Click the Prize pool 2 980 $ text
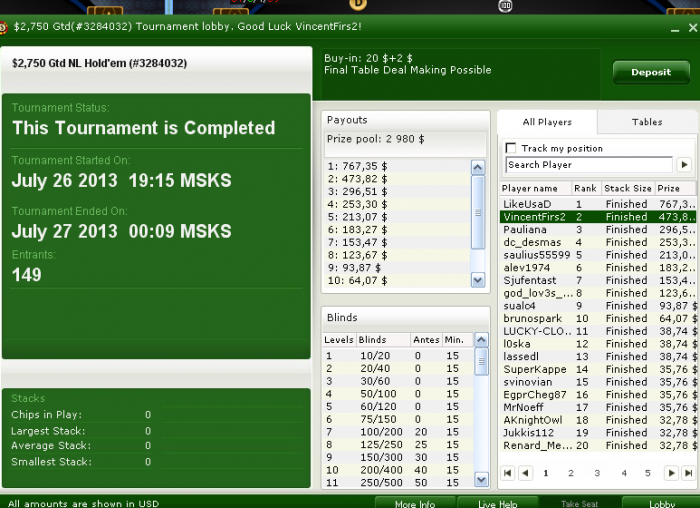The height and width of the screenshot is (508, 700). point(375,139)
